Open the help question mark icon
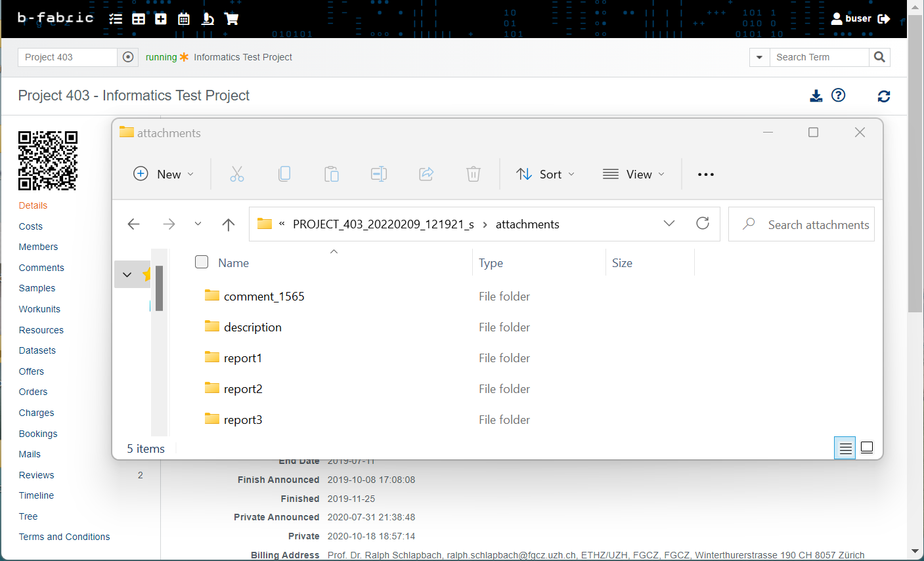The width and height of the screenshot is (924, 561). click(838, 96)
